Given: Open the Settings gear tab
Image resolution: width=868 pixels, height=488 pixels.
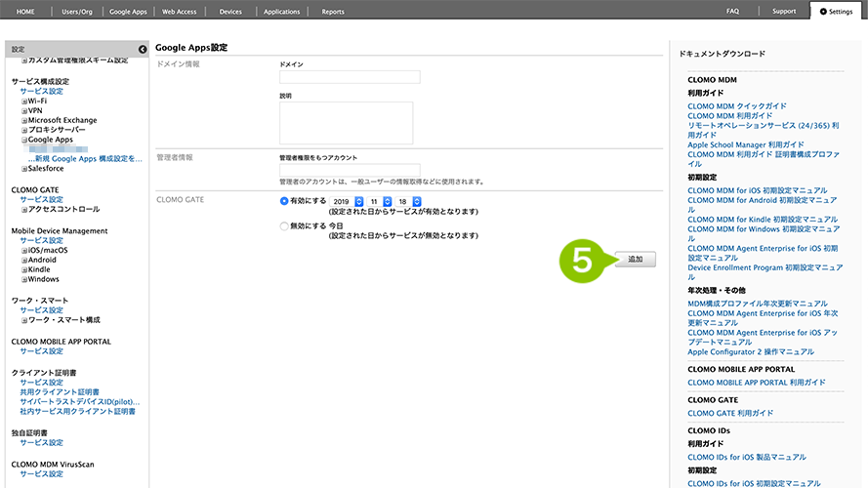Looking at the screenshot, I should pos(836,11).
